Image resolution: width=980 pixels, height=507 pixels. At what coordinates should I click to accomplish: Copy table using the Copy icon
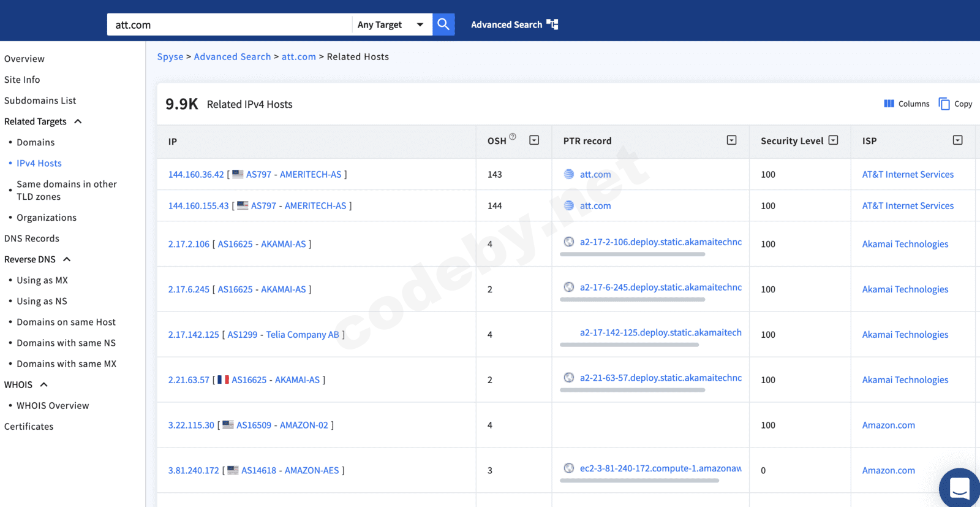944,104
